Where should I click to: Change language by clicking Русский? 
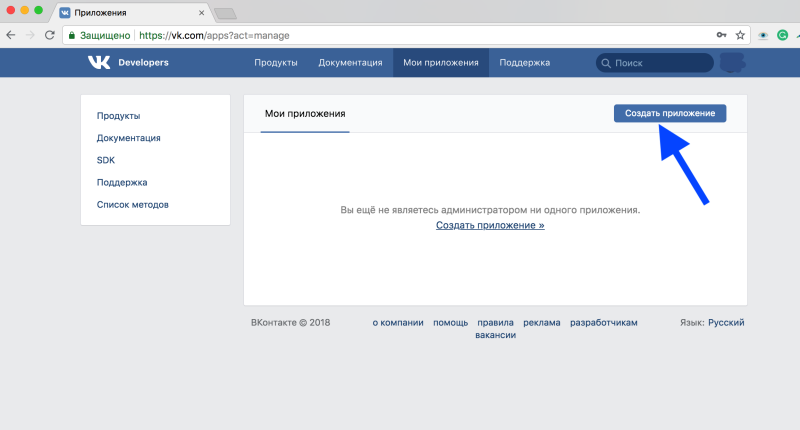[726, 322]
